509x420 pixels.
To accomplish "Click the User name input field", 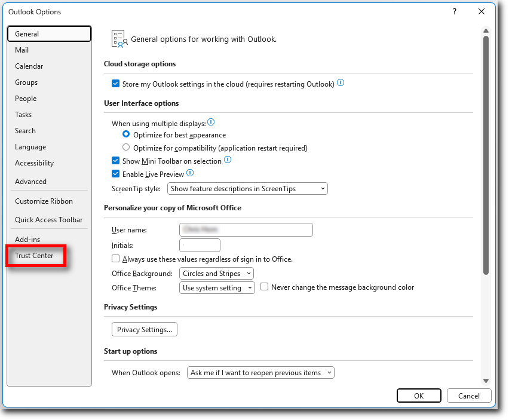I will [246, 229].
